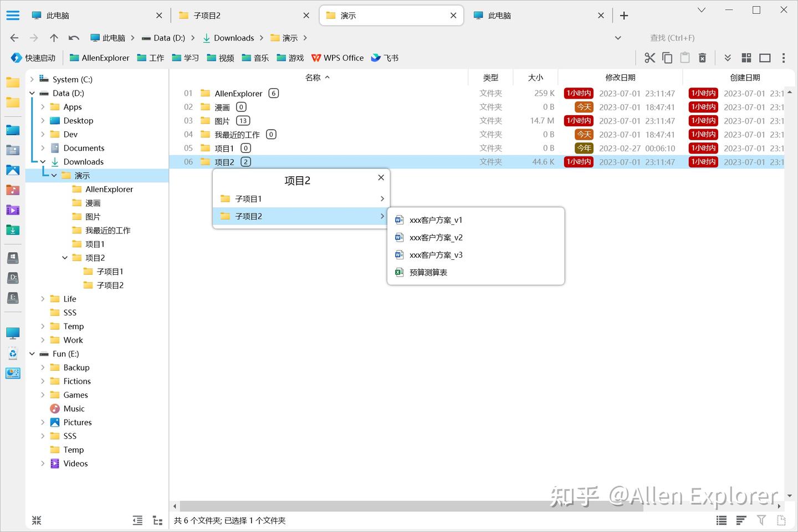Select the Cut icon in the toolbar

click(x=649, y=57)
